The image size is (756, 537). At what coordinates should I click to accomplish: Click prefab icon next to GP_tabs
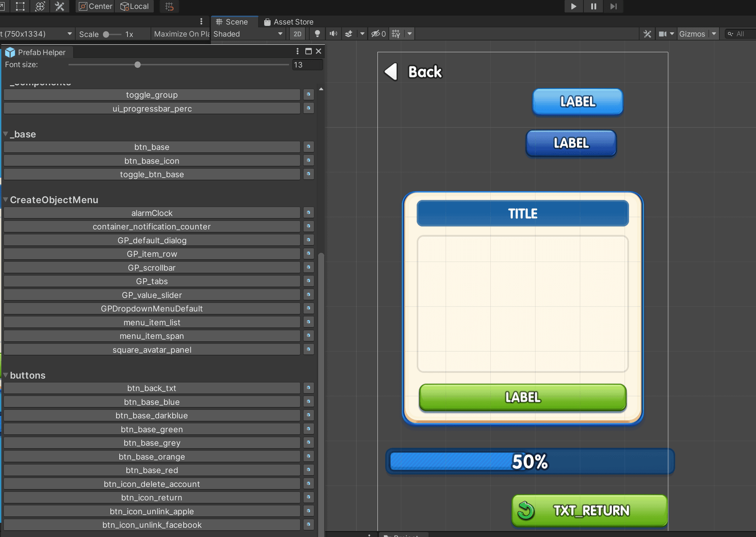point(309,281)
